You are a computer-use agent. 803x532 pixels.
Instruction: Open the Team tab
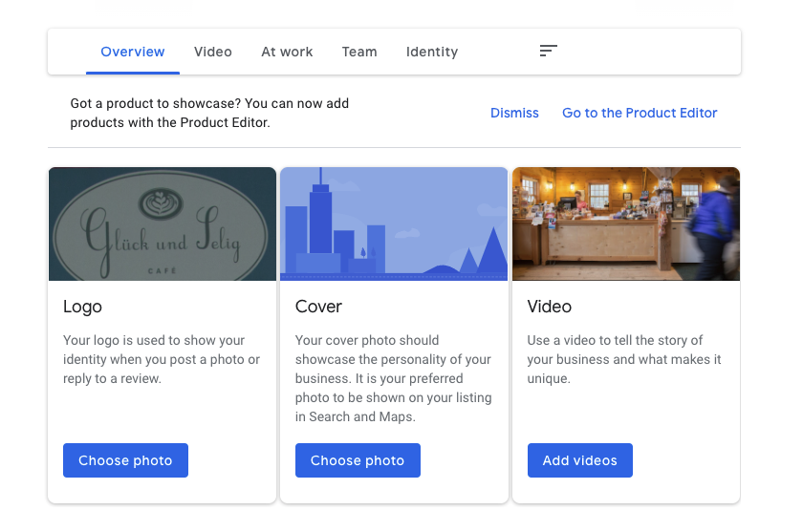pyautogui.click(x=359, y=52)
